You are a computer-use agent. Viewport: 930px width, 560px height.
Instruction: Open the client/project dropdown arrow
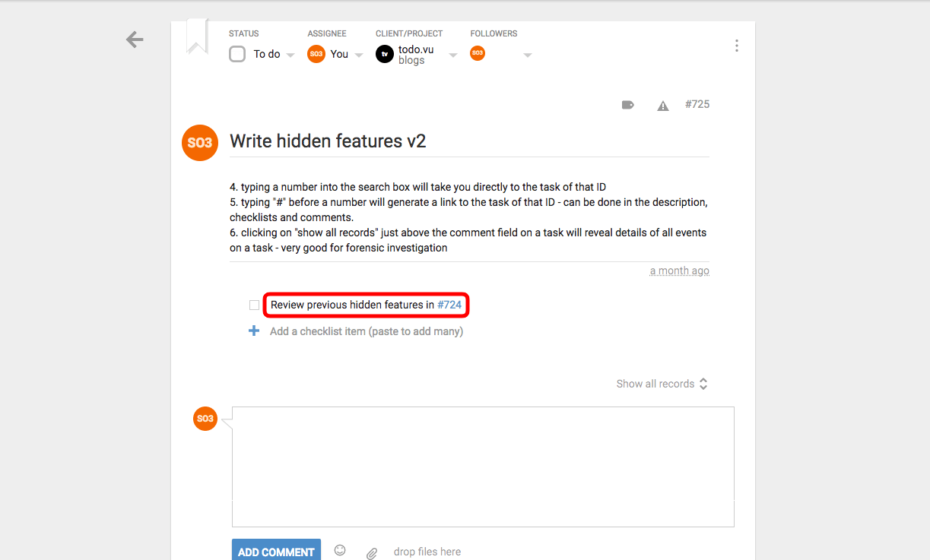[453, 55]
